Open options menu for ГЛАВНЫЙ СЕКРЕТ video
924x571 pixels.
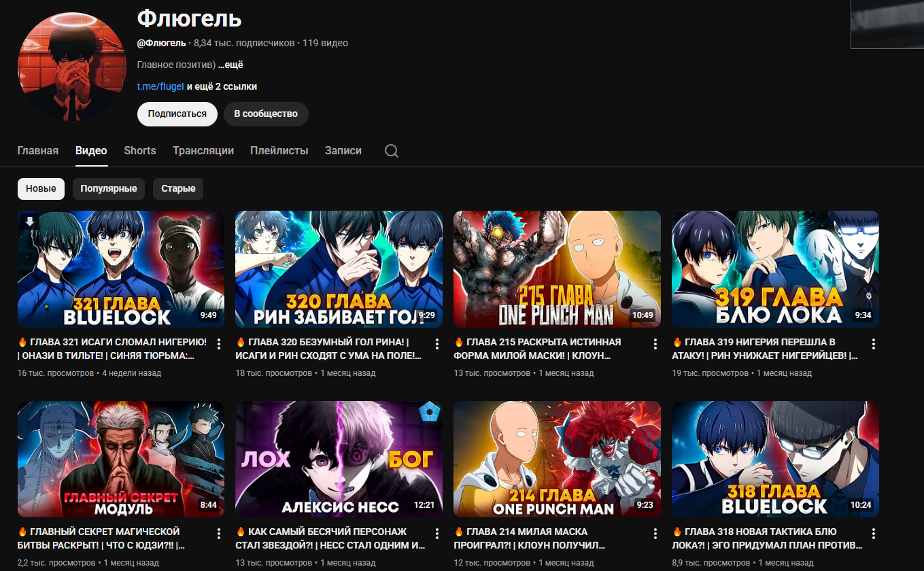click(x=219, y=534)
